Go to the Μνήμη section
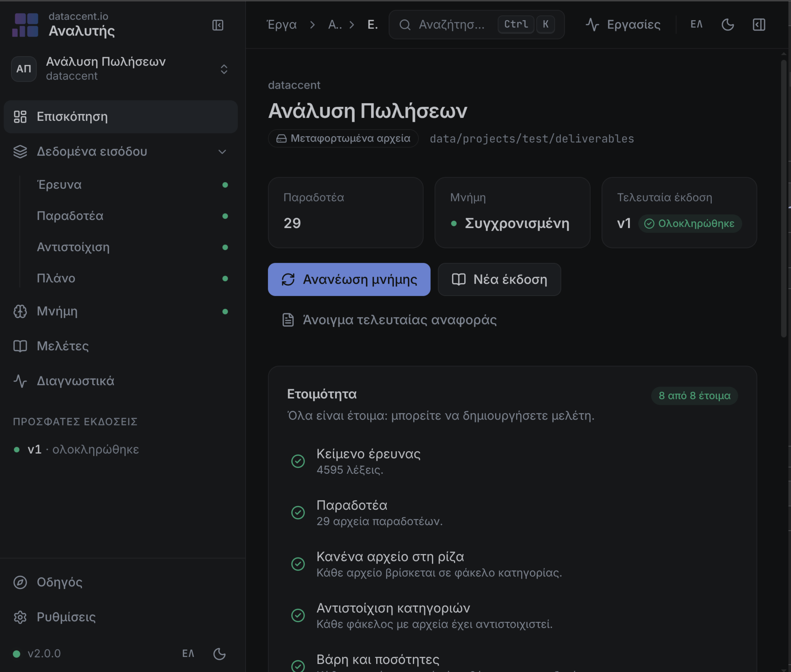Image resolution: width=791 pixels, height=672 pixels. pos(121,311)
